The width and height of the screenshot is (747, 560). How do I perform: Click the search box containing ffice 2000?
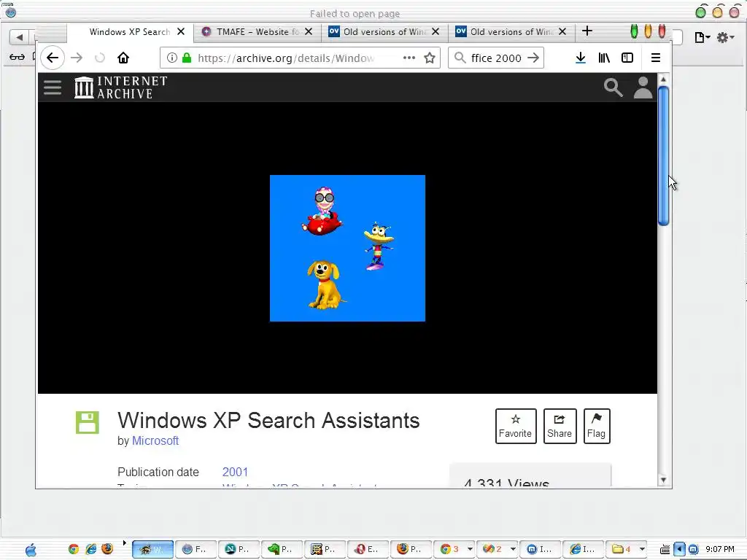coord(495,58)
